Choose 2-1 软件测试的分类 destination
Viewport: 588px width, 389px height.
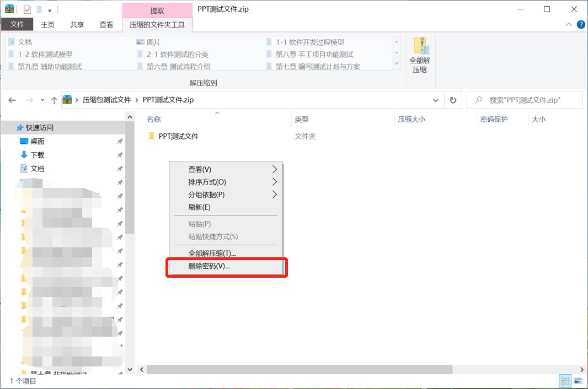pos(173,55)
